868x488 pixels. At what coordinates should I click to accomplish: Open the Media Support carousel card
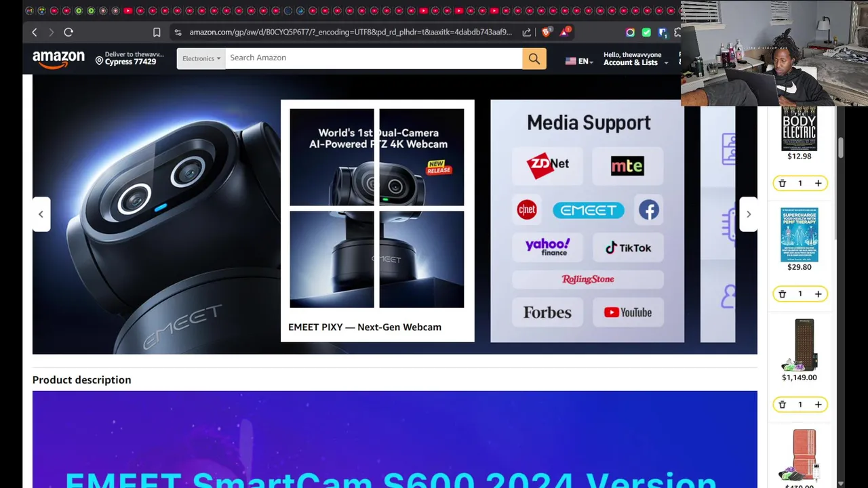(587, 221)
